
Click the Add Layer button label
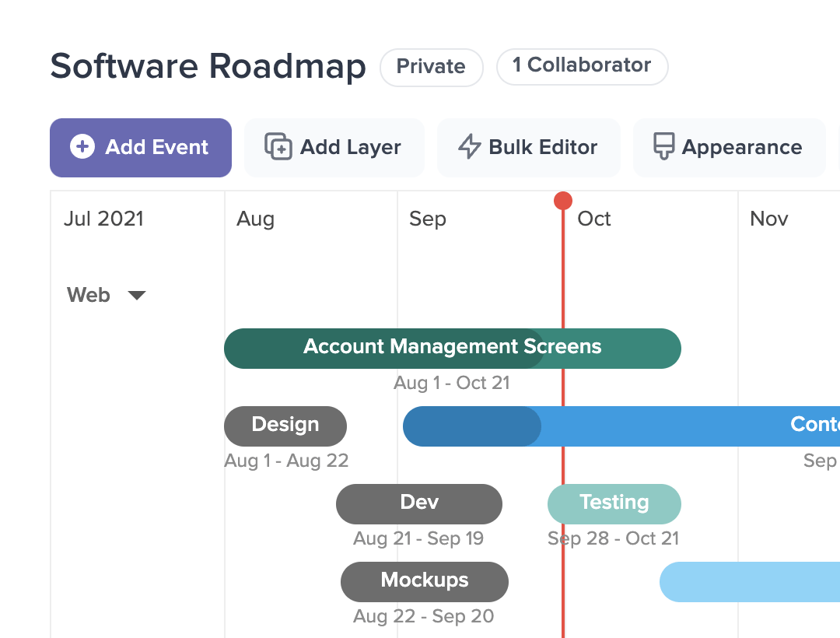click(x=350, y=147)
